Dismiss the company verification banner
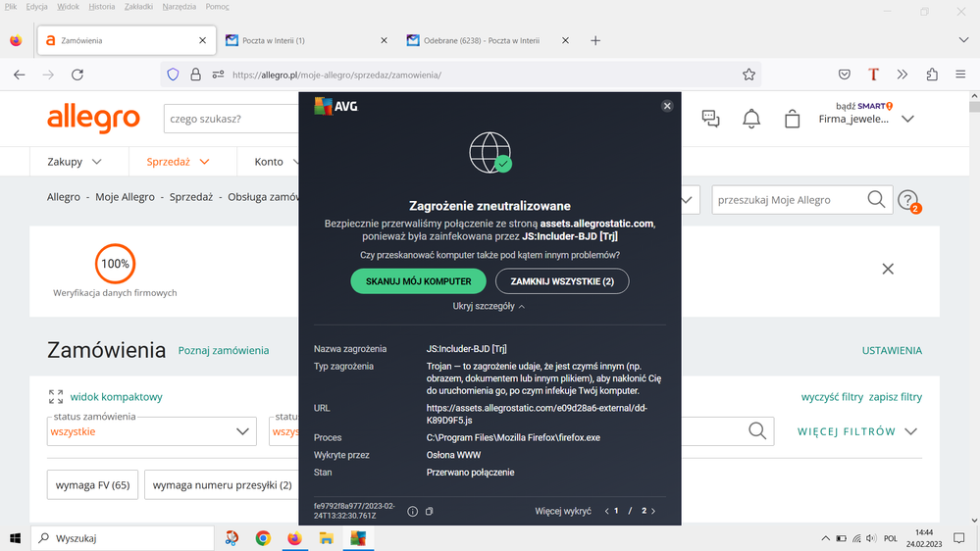Image resolution: width=980 pixels, height=551 pixels. tap(888, 270)
